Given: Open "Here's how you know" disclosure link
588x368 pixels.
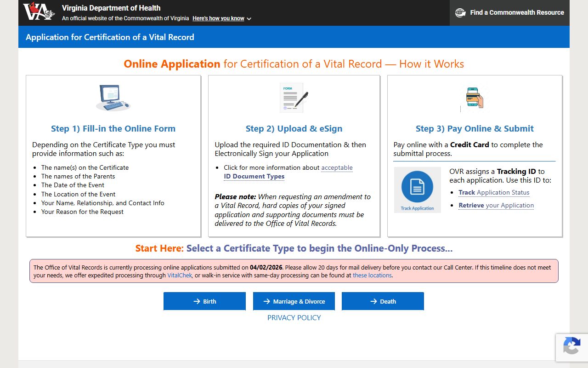Looking at the screenshot, I should [218, 18].
